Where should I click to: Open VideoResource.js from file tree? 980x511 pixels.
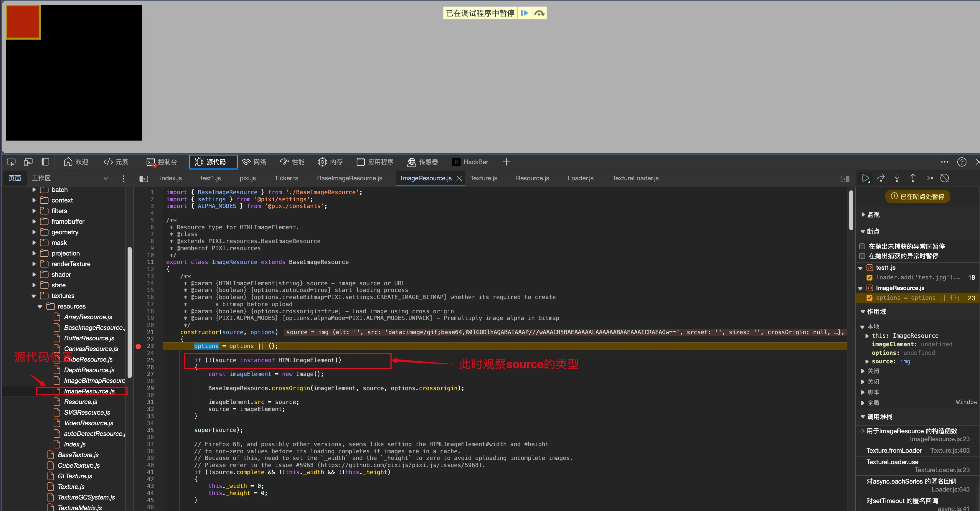pyautogui.click(x=88, y=423)
